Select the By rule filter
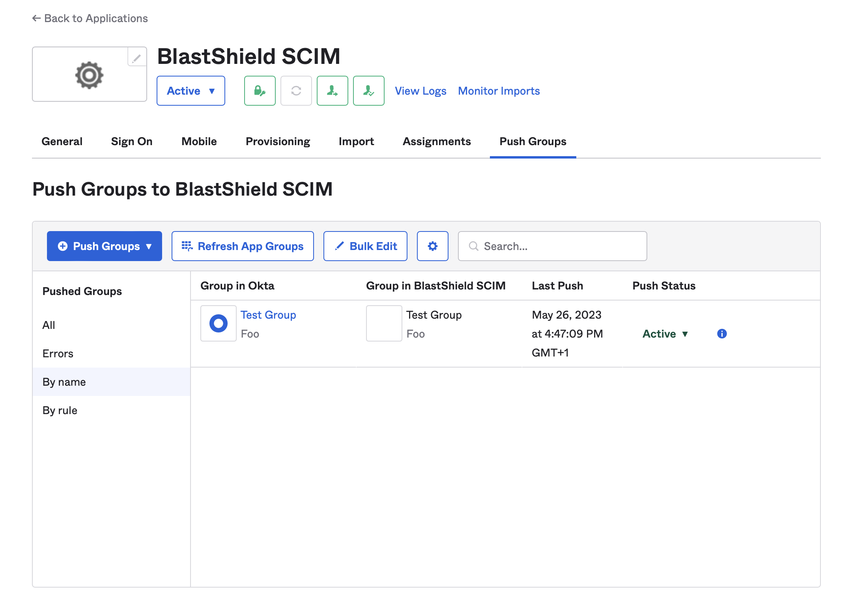Viewport: 867px width, 616px height. pyautogui.click(x=60, y=410)
